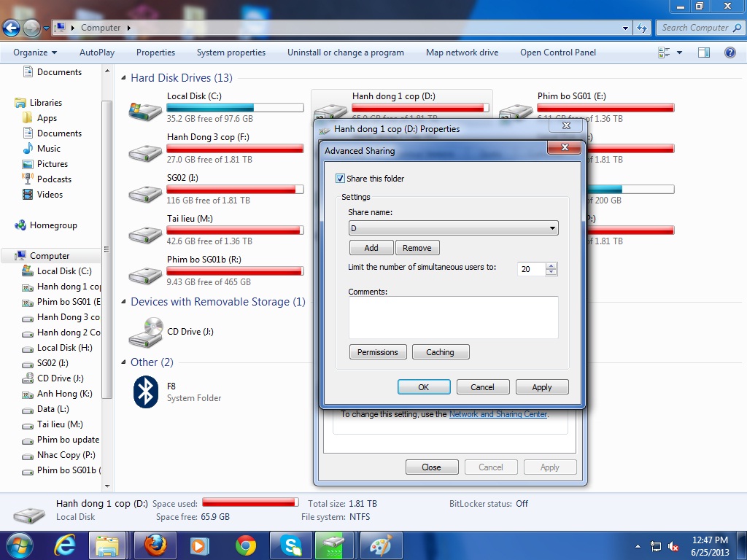747x560 pixels.
Task: Collapse the Other (2) group
Action: [x=124, y=362]
